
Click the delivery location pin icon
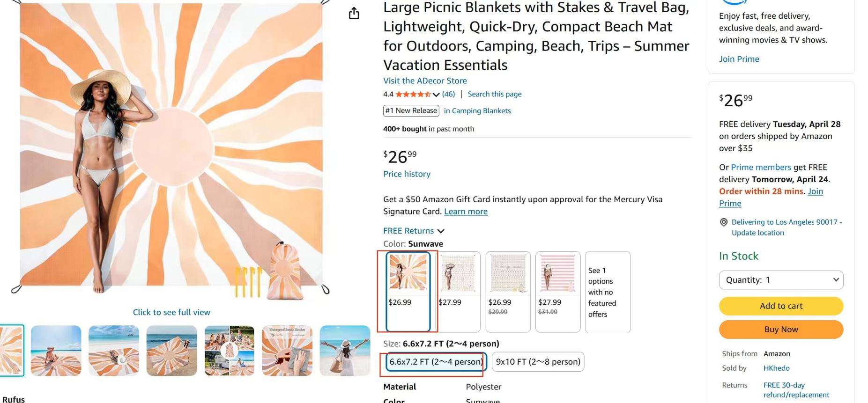(x=724, y=222)
